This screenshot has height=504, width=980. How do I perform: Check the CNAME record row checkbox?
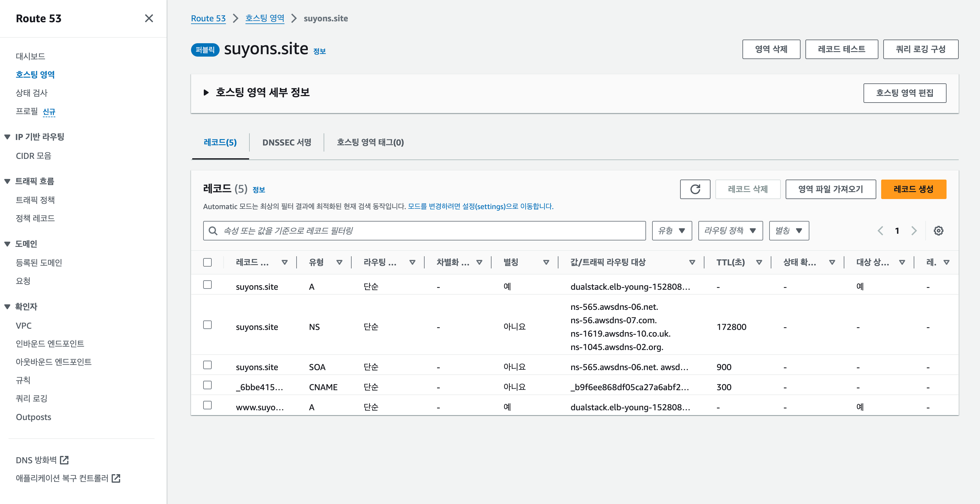[x=207, y=385]
